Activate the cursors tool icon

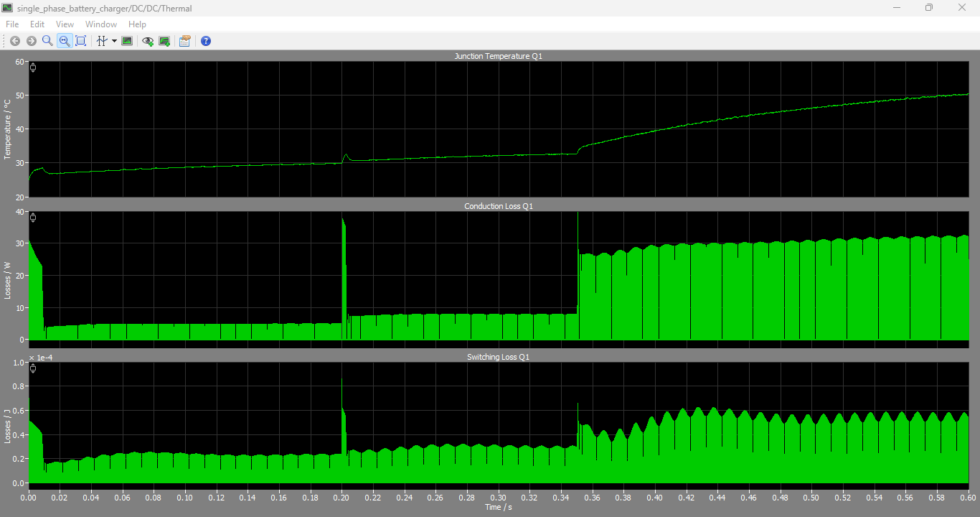click(x=102, y=41)
